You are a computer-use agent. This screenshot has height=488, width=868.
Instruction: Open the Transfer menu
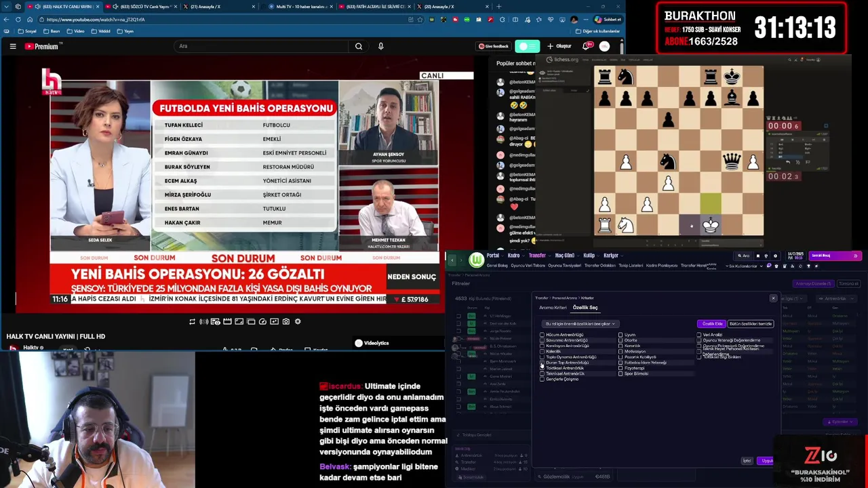537,256
